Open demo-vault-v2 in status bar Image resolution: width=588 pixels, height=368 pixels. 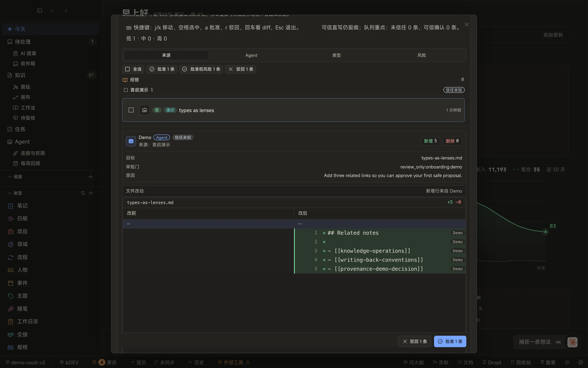click(x=25, y=362)
